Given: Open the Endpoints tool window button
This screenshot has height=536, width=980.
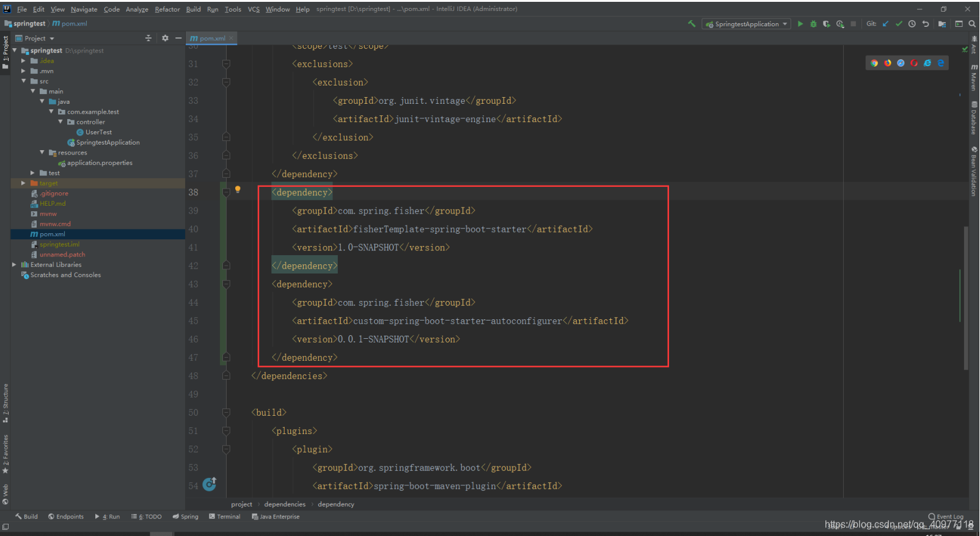Looking at the screenshot, I should (x=66, y=516).
